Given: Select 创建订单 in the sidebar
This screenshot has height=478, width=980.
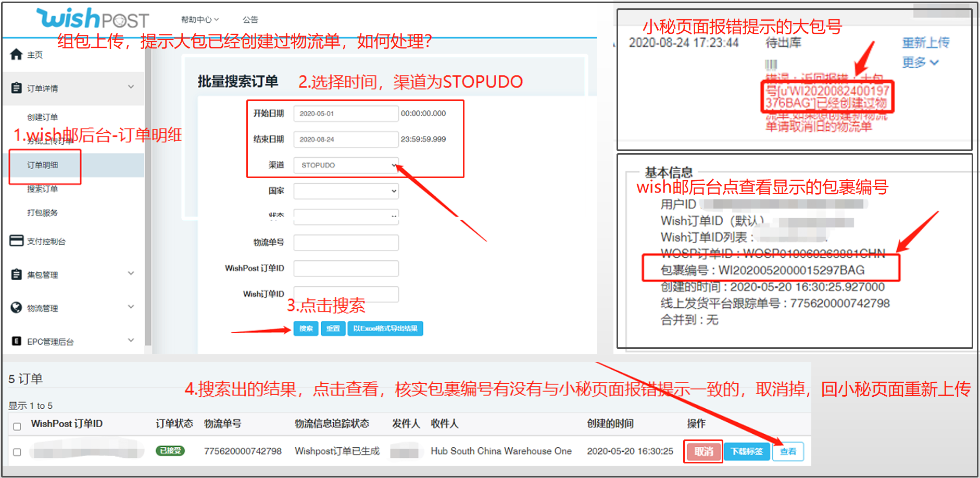Looking at the screenshot, I should point(43,117).
